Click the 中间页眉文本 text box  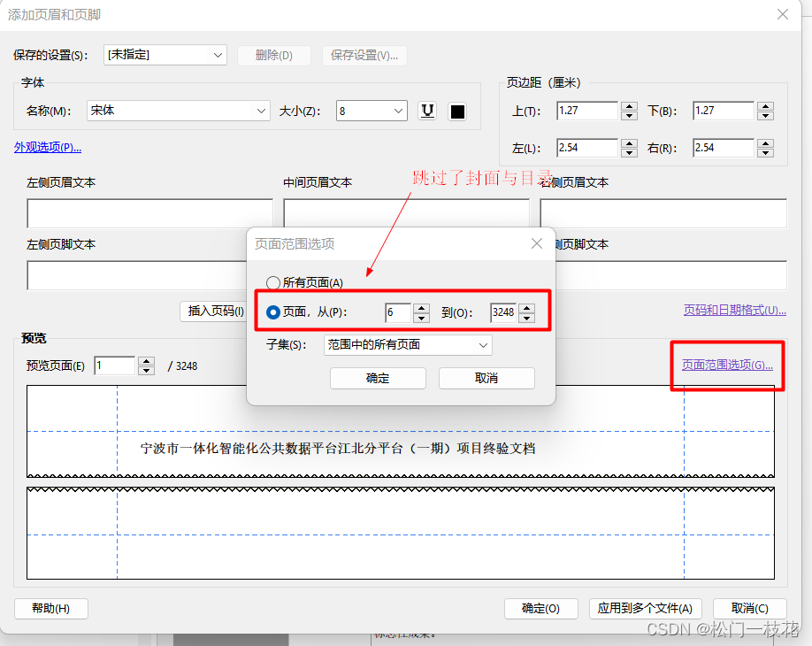pyautogui.click(x=407, y=212)
